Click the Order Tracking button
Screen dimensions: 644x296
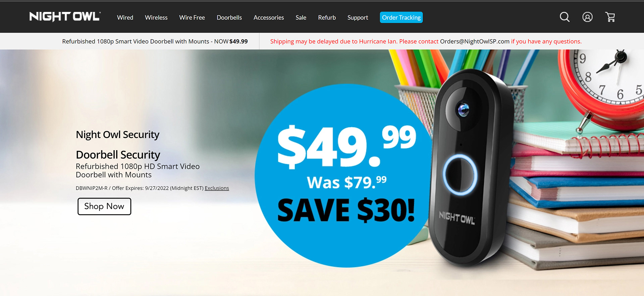pos(401,17)
